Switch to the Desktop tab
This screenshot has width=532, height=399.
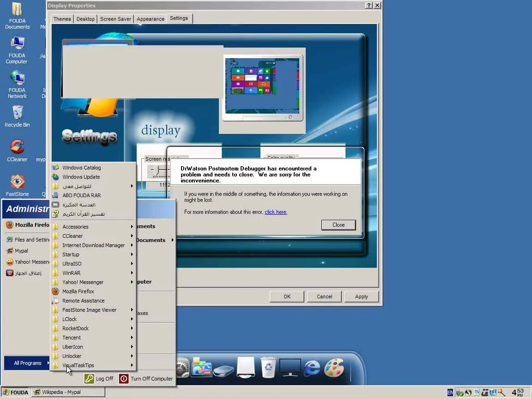pyautogui.click(x=85, y=19)
